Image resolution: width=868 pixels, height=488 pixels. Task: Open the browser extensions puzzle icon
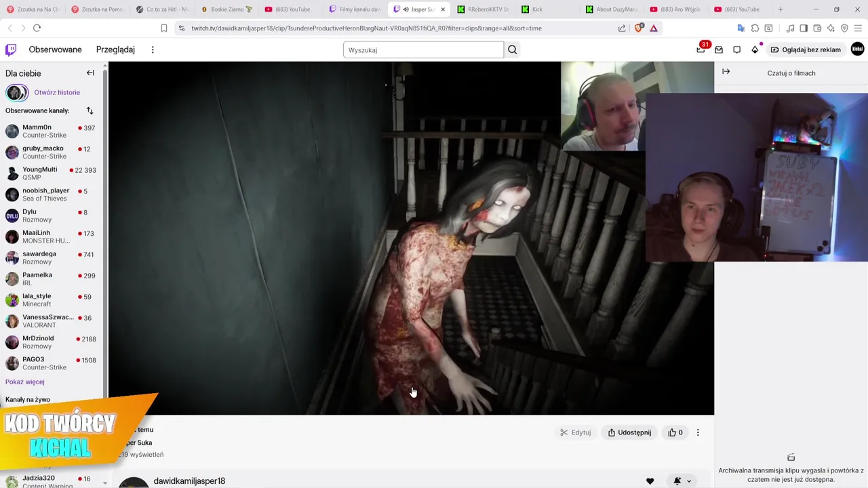tap(755, 28)
